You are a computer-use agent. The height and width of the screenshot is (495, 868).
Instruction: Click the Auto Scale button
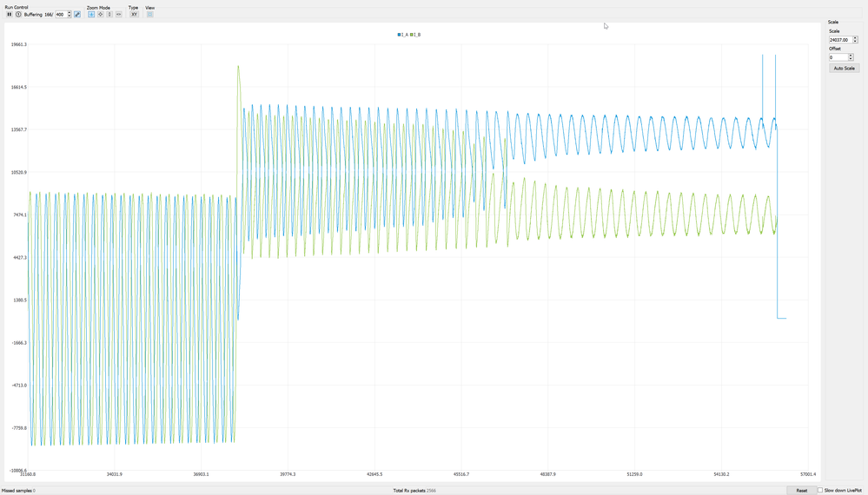(845, 68)
